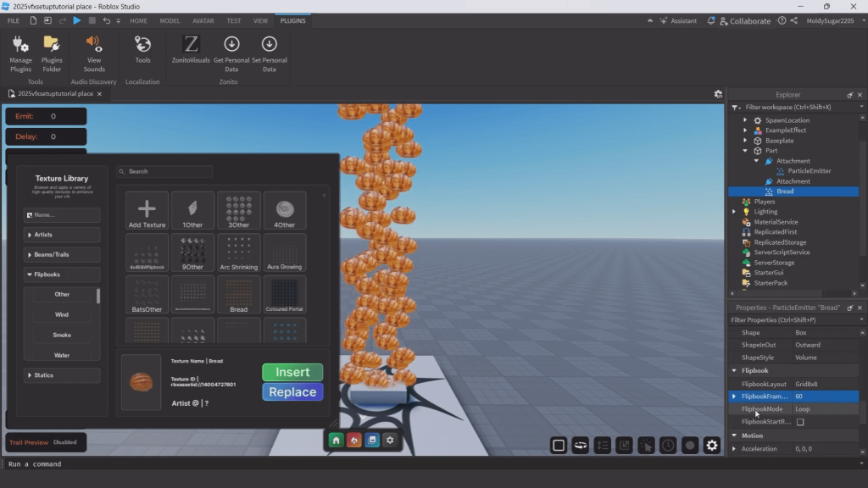Switch to the HOME ribbon tab

pyautogui.click(x=138, y=20)
